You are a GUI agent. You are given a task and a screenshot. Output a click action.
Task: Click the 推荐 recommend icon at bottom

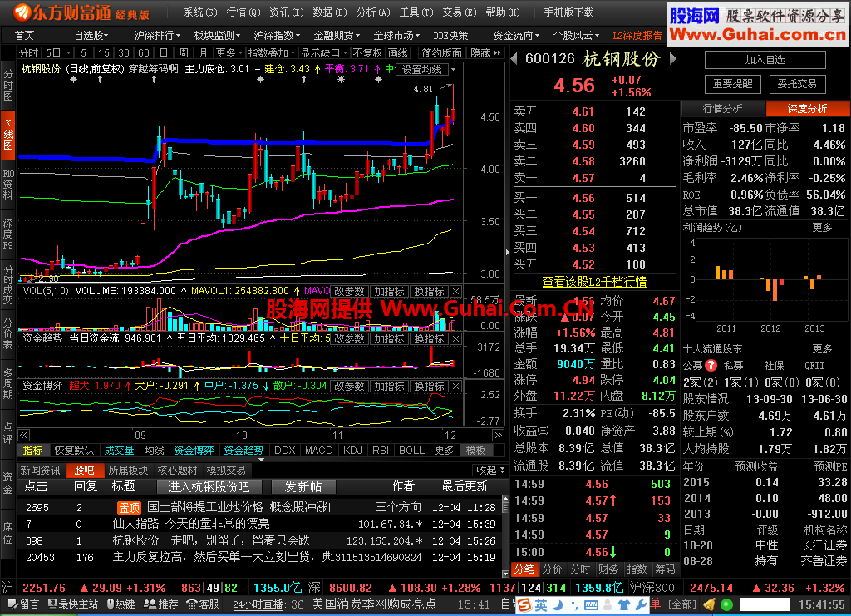point(162,604)
